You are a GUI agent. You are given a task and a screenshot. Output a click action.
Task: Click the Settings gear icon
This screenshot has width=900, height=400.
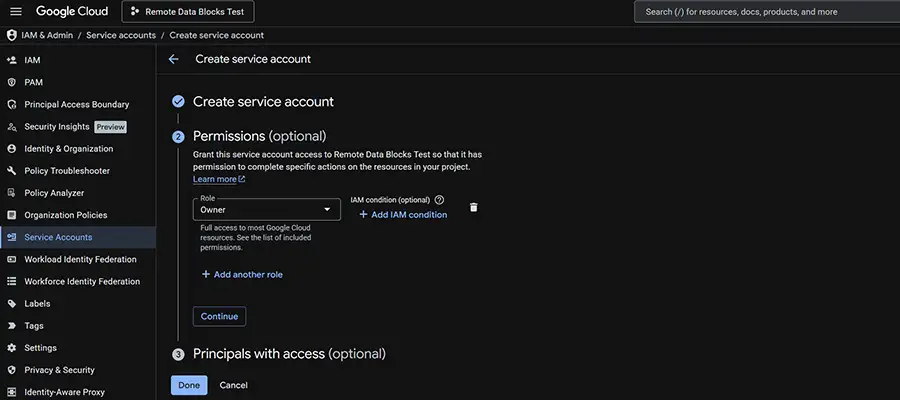coord(11,348)
